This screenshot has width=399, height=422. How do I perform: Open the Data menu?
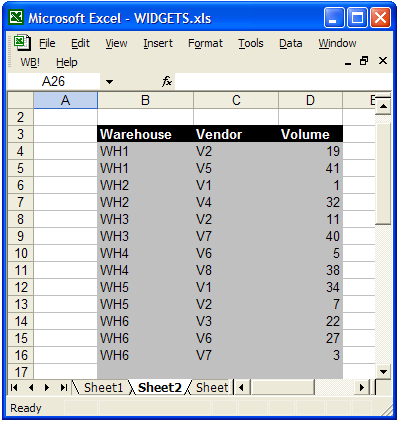tap(291, 43)
